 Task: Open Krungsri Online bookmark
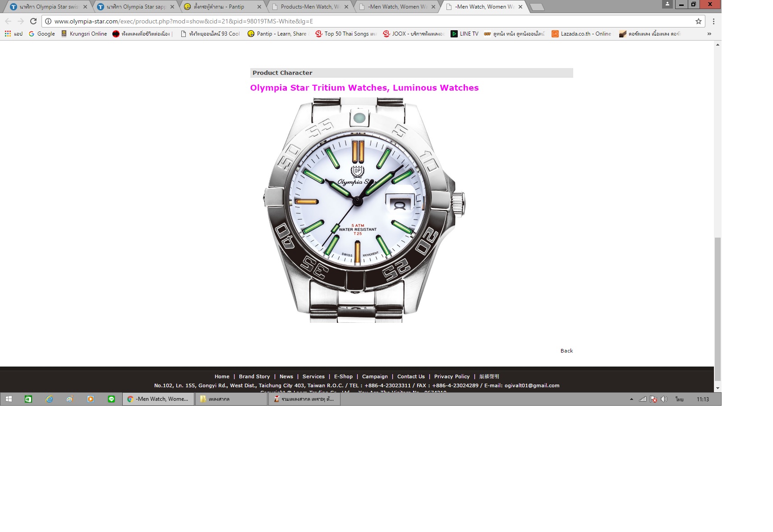(84, 34)
